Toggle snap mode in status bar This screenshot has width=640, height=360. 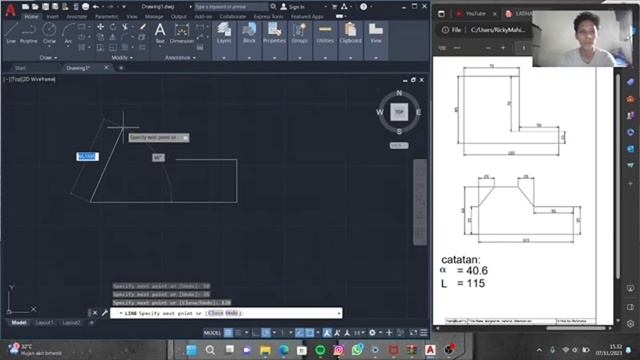[238, 333]
